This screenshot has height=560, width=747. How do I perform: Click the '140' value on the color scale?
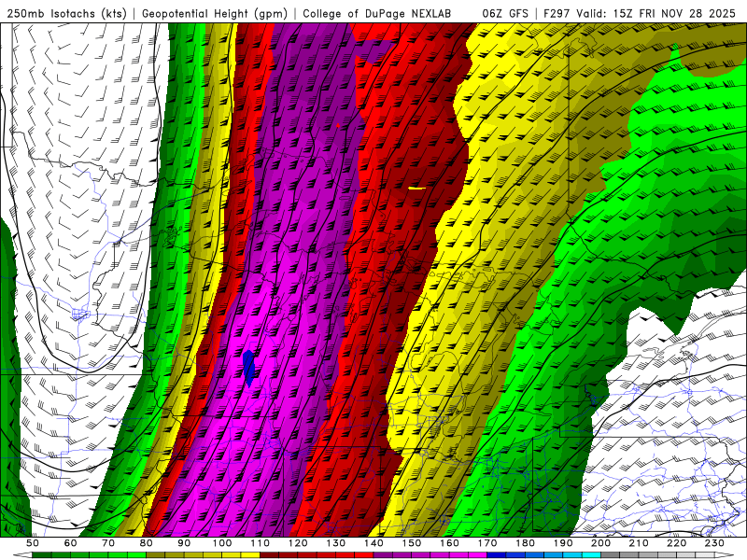(x=373, y=543)
